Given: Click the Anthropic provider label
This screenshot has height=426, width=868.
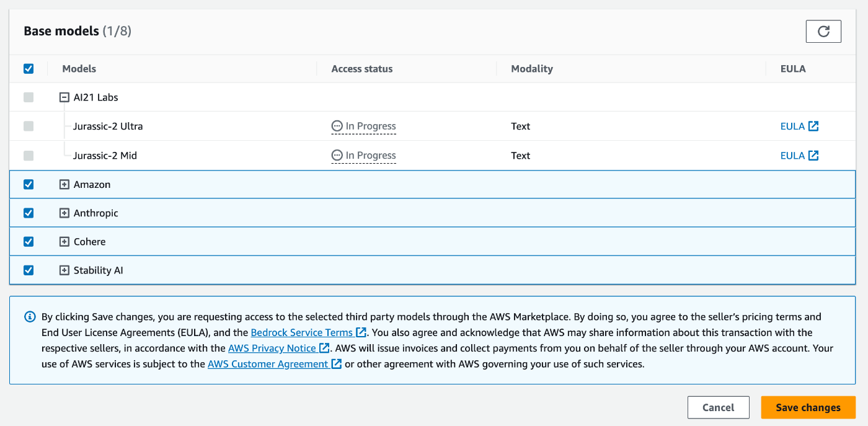Looking at the screenshot, I should click(x=95, y=213).
